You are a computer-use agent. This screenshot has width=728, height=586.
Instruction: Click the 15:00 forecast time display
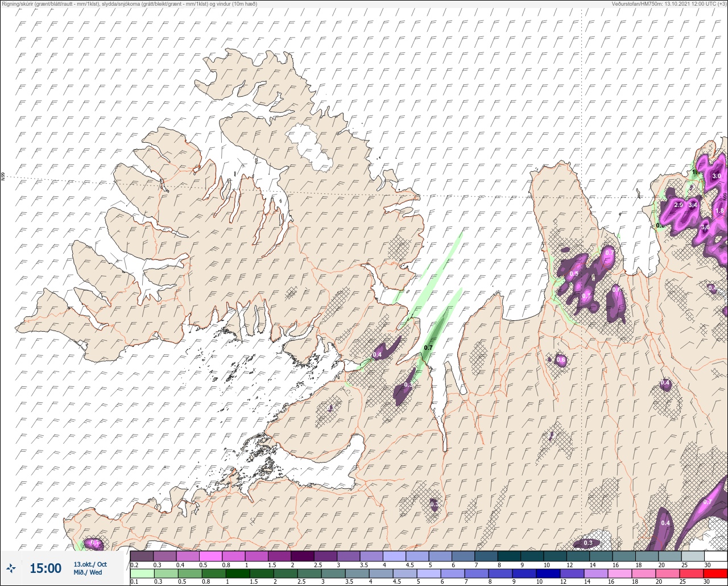[45, 568]
